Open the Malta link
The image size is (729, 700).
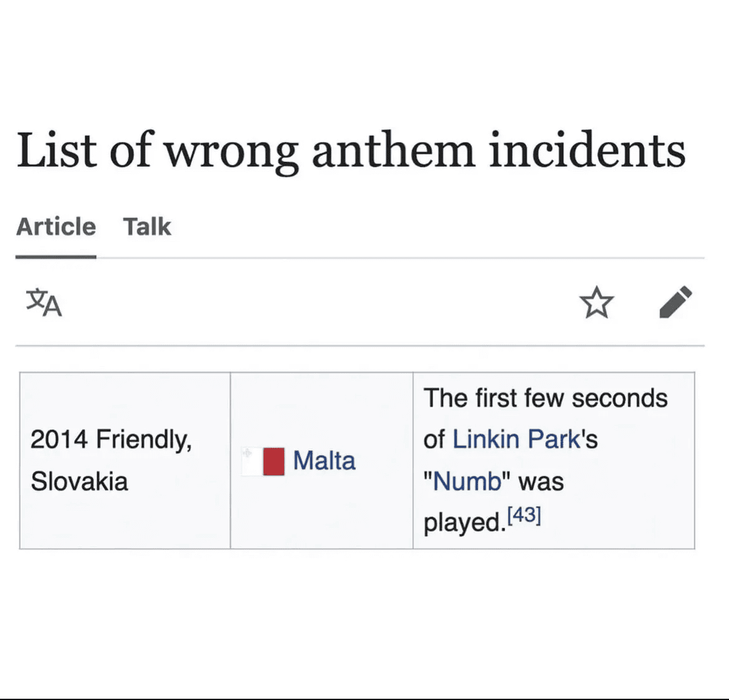click(324, 461)
